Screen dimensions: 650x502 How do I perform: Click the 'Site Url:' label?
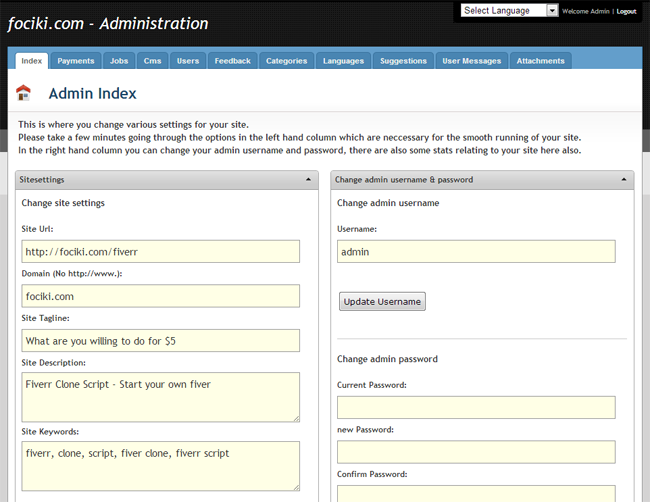click(x=37, y=229)
